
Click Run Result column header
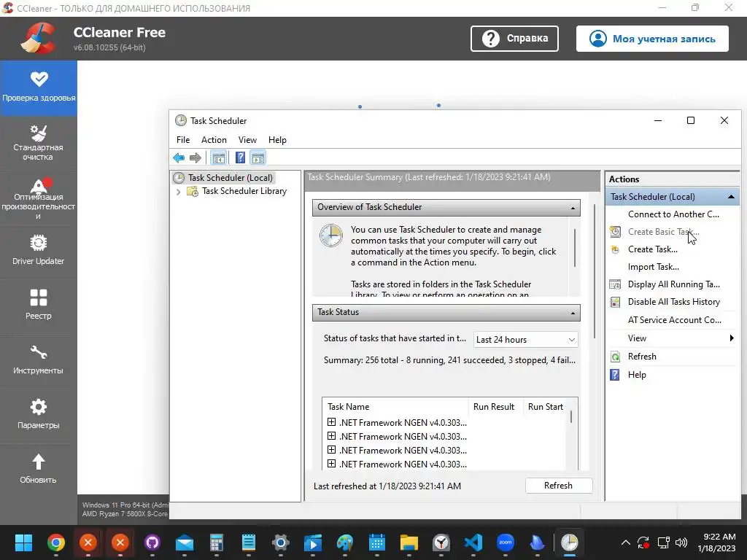coord(495,407)
